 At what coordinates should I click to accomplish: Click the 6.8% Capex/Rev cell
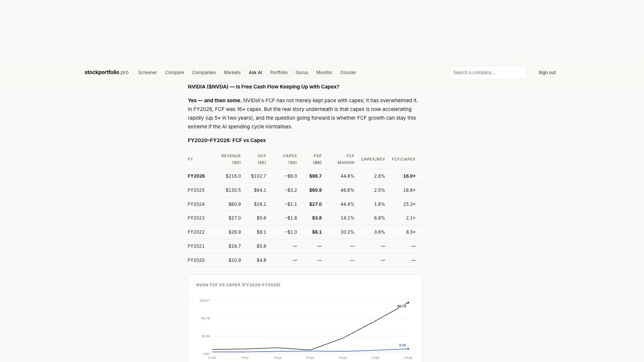(x=379, y=218)
